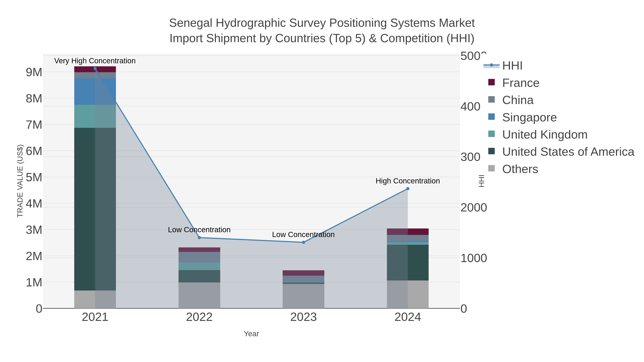Toggle the France legend entry
This screenshot has width=644, height=362.
pos(513,83)
